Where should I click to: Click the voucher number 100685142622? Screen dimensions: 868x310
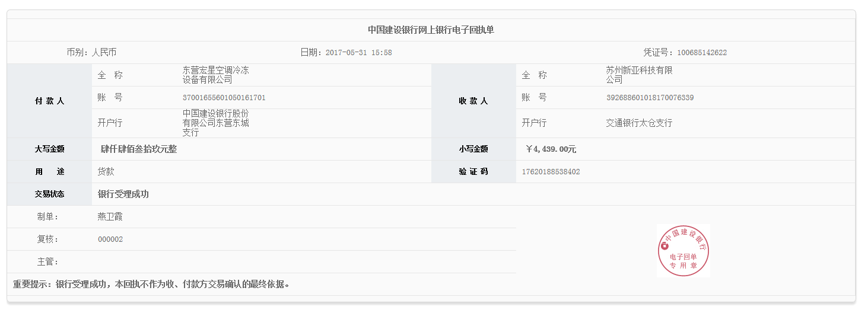[x=702, y=53]
